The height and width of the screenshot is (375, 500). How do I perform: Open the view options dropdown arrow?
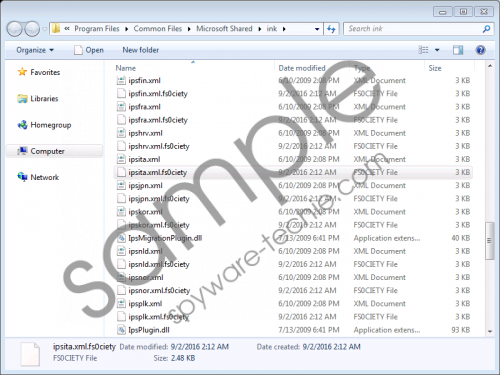point(437,50)
